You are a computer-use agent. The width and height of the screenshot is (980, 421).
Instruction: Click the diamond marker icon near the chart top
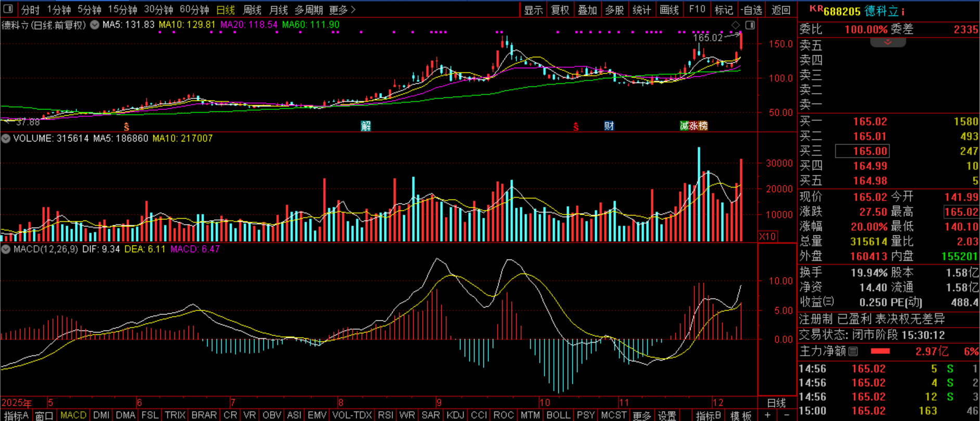coord(736,25)
